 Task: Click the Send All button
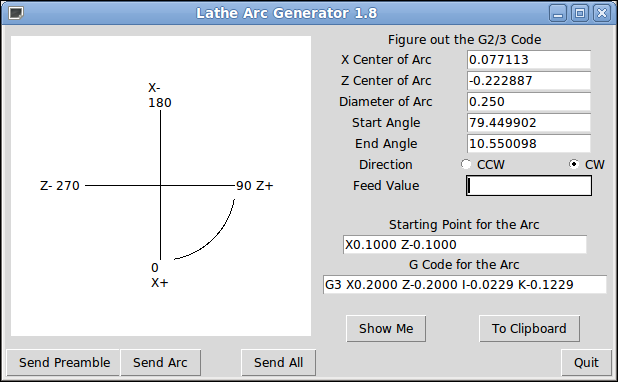click(x=278, y=362)
